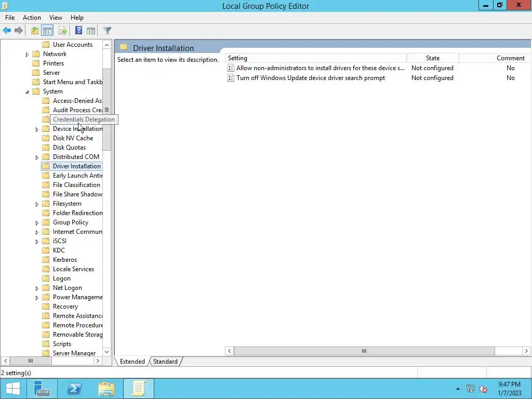
Task: Click tree pane scroll down arrow
Action: (x=107, y=352)
